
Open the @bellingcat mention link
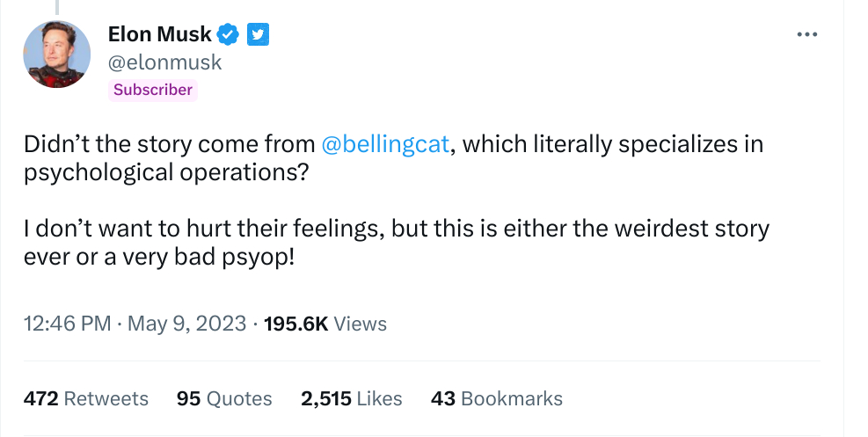385,145
